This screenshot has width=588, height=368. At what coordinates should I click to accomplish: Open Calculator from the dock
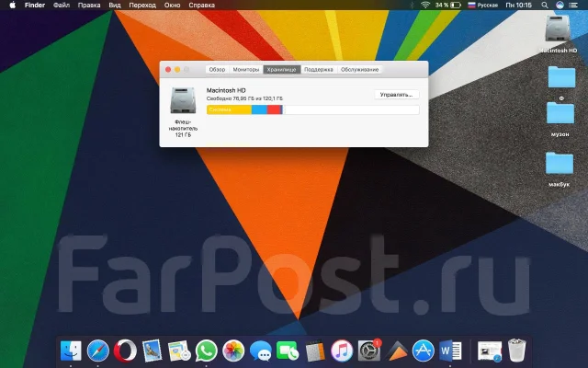click(x=314, y=351)
